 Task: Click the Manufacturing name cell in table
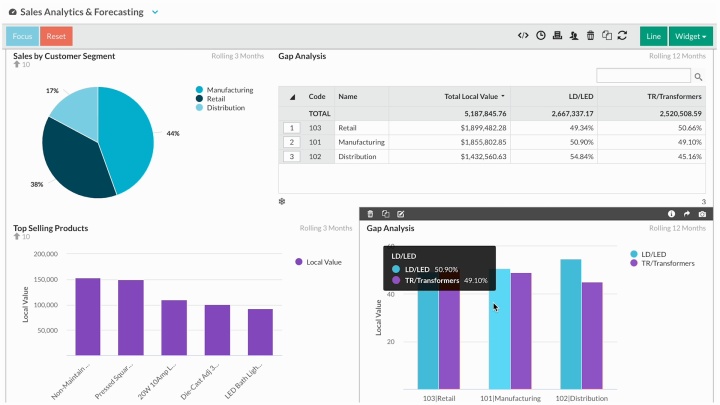pyautogui.click(x=361, y=142)
